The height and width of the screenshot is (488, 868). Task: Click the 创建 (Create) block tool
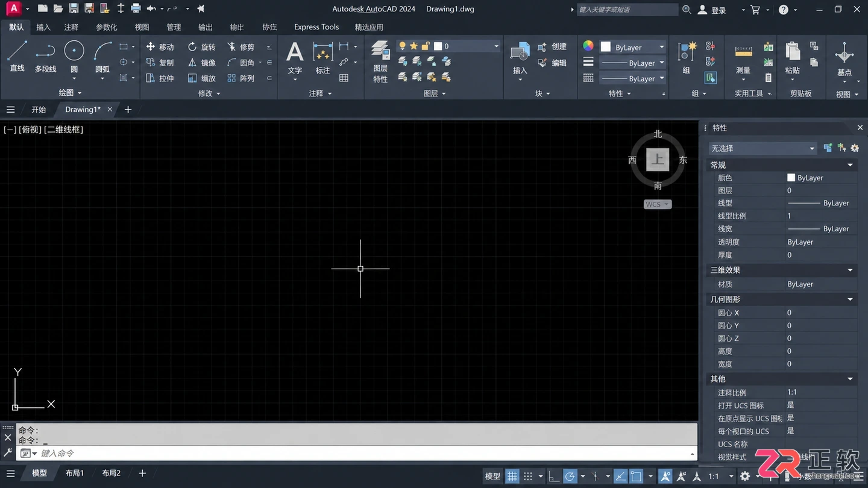tap(552, 46)
